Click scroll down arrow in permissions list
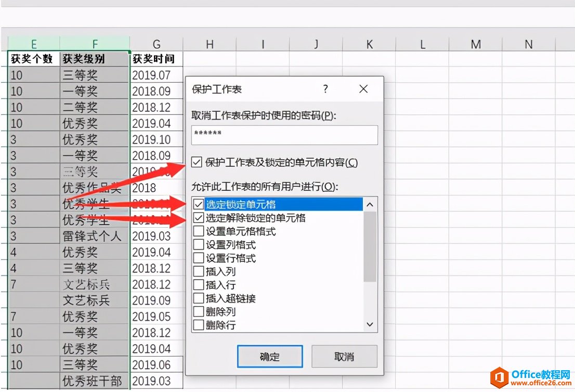The width and height of the screenshot is (575, 392). [370, 324]
